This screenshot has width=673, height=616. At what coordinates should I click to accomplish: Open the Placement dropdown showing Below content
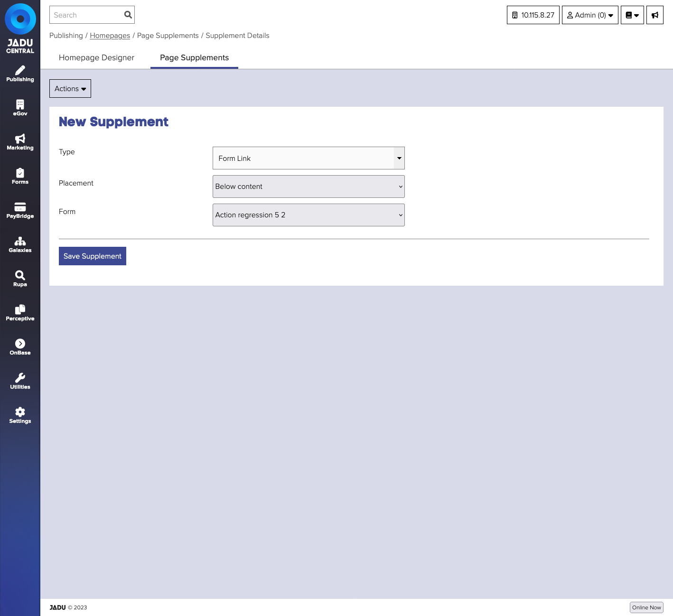pos(308,187)
